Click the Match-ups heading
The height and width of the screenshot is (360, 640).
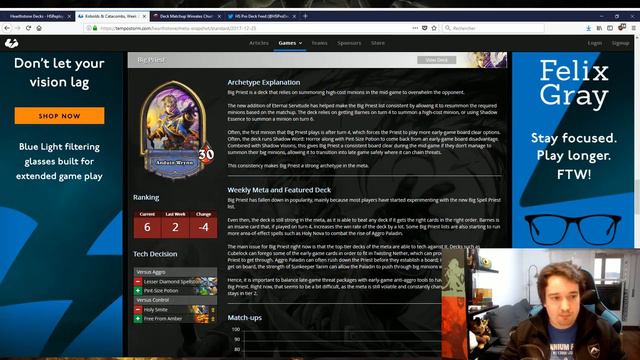[x=244, y=318]
